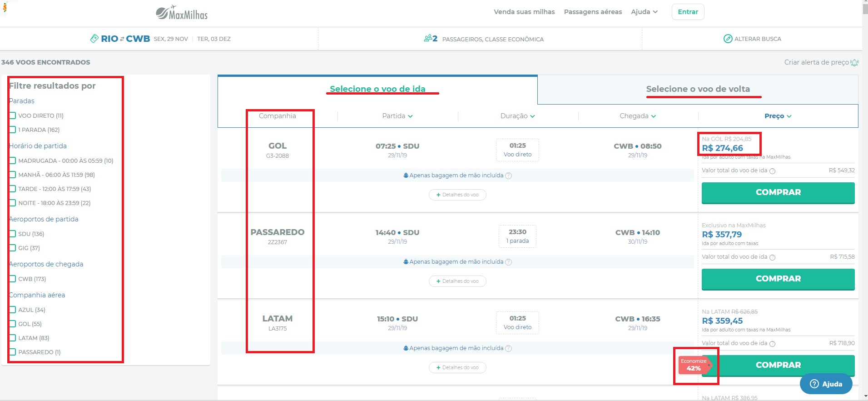This screenshot has width=868, height=401.
Task: Filter by LATAM airline checkbox
Action: click(13, 338)
